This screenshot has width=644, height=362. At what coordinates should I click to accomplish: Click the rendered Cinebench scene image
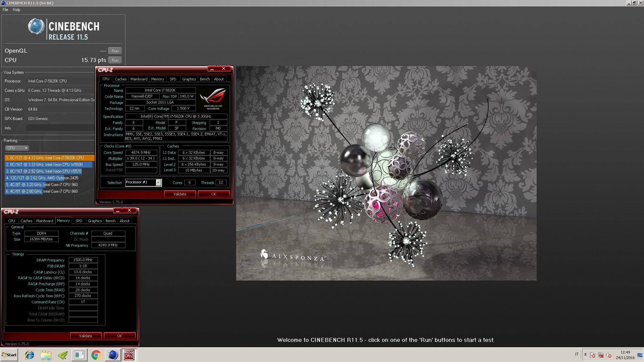click(386, 173)
